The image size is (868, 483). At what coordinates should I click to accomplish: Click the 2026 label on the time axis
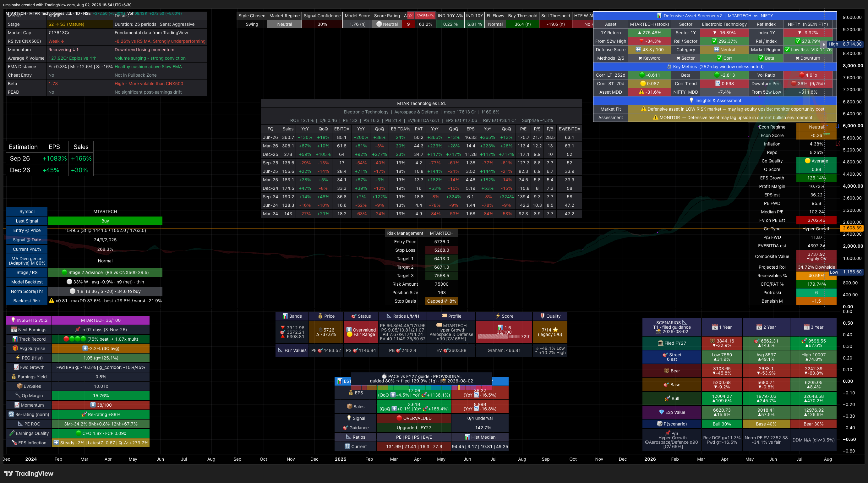(650, 459)
